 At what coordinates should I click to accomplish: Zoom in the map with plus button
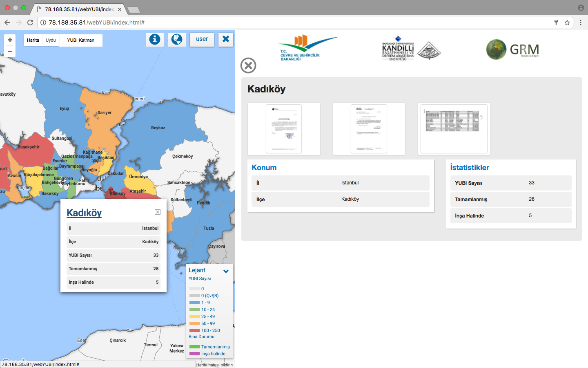(x=10, y=40)
